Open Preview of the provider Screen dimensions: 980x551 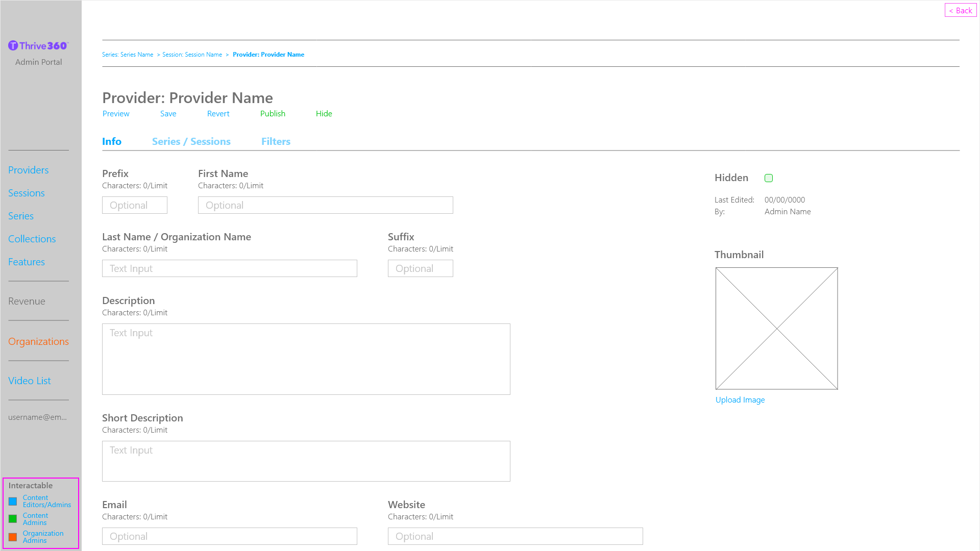116,113
